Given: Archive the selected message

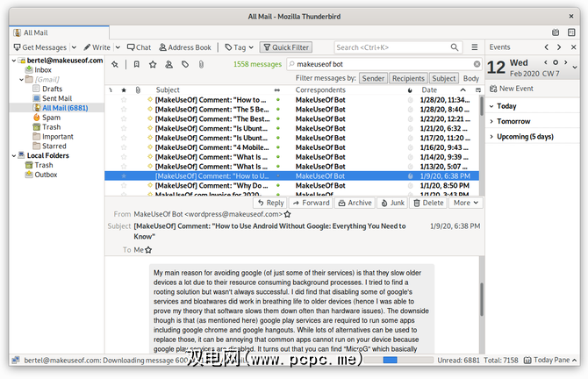Looking at the screenshot, I should click(x=355, y=203).
